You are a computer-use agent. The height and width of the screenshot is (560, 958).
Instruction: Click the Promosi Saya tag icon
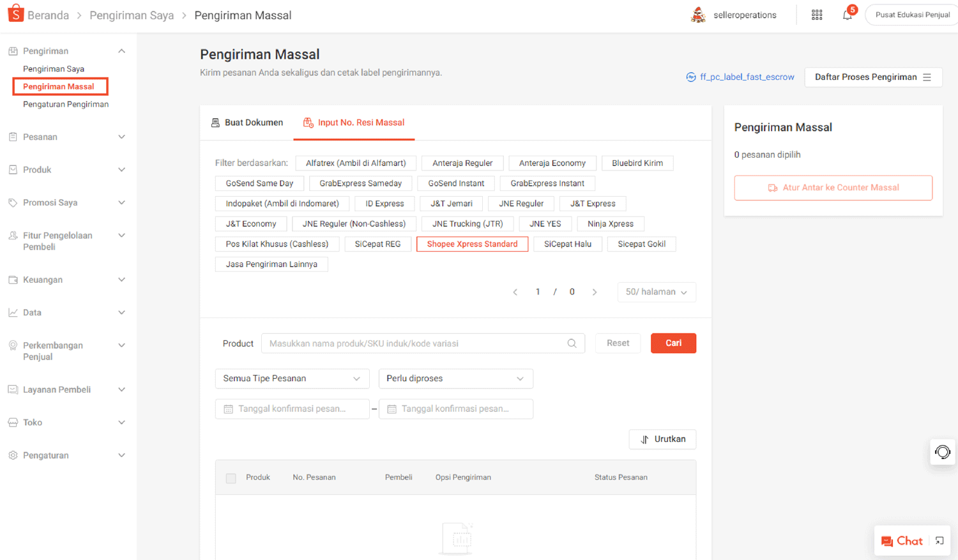13,202
